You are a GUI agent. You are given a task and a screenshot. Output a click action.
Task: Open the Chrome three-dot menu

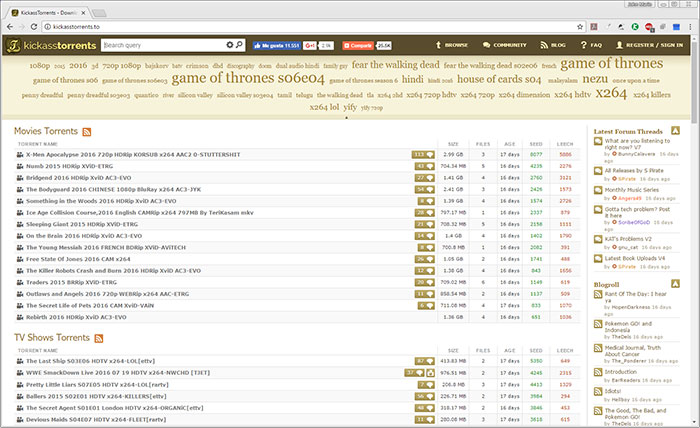click(690, 27)
